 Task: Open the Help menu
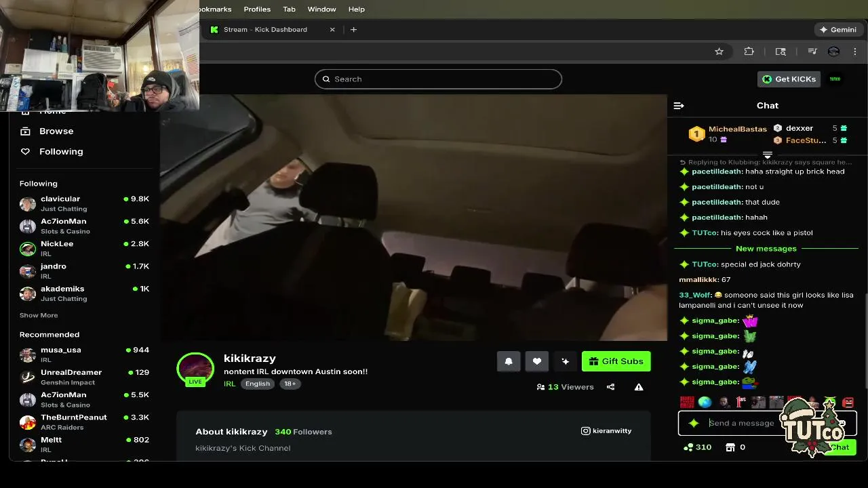(x=357, y=9)
